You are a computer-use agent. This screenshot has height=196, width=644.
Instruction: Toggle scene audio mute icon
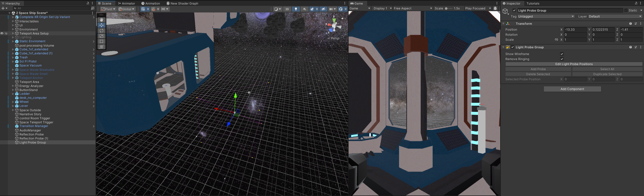point(304,9)
